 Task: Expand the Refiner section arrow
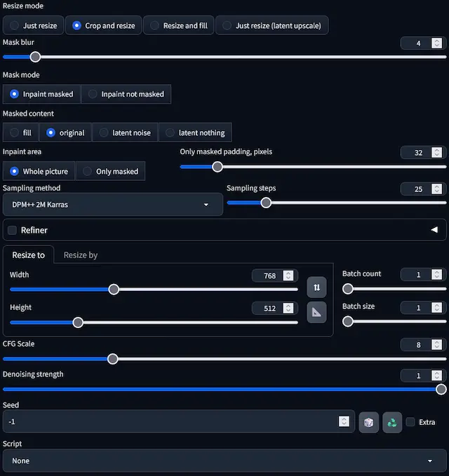434,230
